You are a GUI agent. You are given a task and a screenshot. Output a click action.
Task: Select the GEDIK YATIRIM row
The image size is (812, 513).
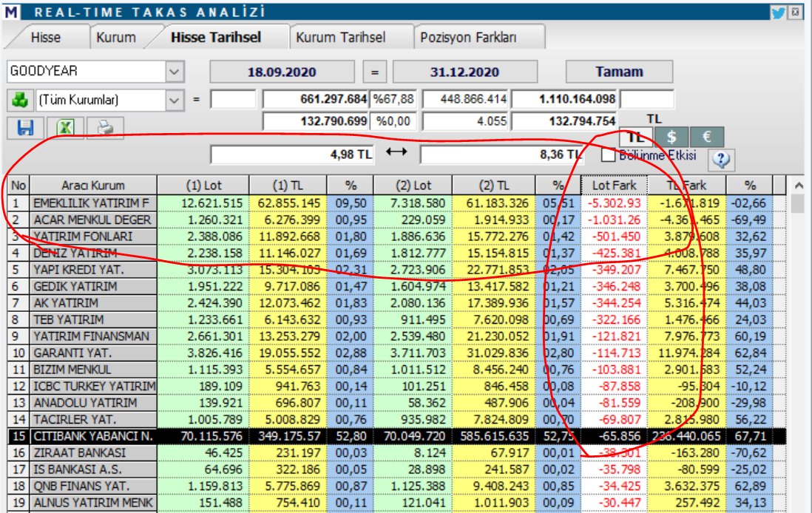93,286
